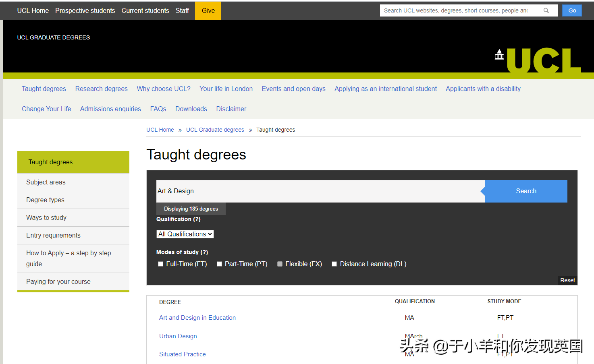Screen dimensions: 594x364
Task: Click the QUALIFICATION column header
Action: (x=415, y=301)
